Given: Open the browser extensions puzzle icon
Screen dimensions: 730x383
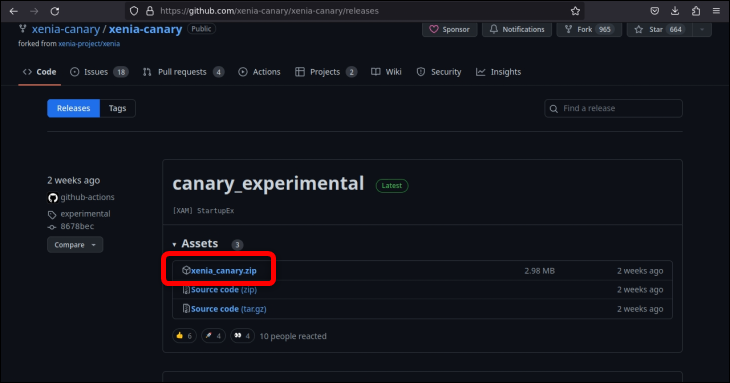Looking at the screenshot, I should pyautogui.click(x=696, y=11).
